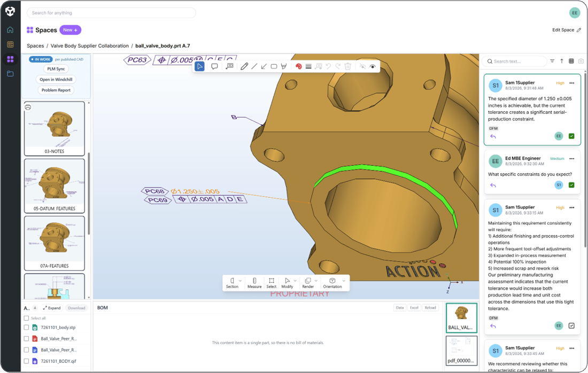Screen dimensions: 588x373
Task: Click the Problem Report button
Action: pyautogui.click(x=56, y=90)
